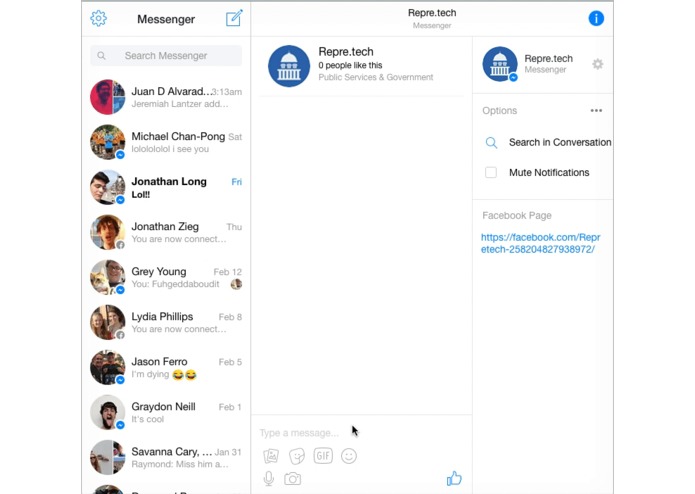
Task: Open unread Jonathan Long conversation
Action: [x=166, y=187]
